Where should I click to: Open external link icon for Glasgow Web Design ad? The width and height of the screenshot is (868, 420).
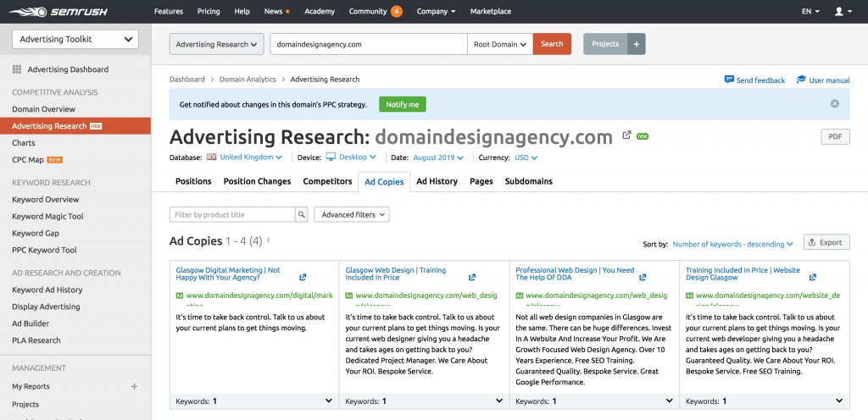[x=472, y=278]
